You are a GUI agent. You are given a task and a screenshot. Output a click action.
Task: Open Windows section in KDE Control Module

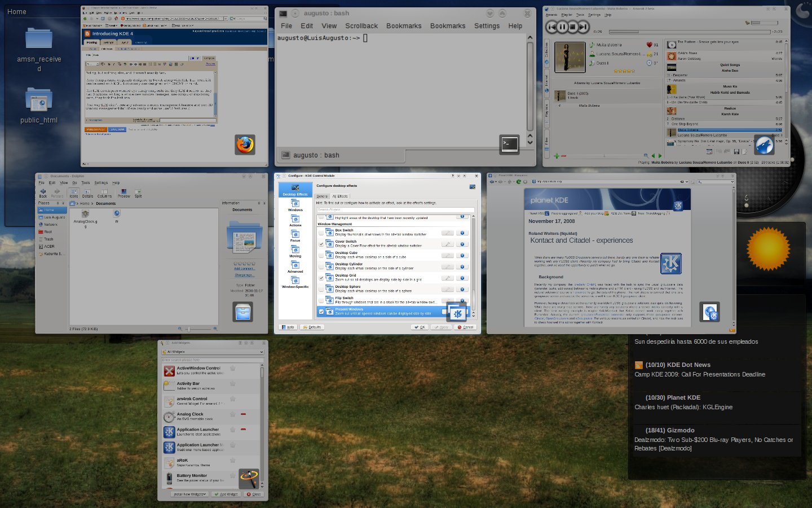tap(295, 205)
